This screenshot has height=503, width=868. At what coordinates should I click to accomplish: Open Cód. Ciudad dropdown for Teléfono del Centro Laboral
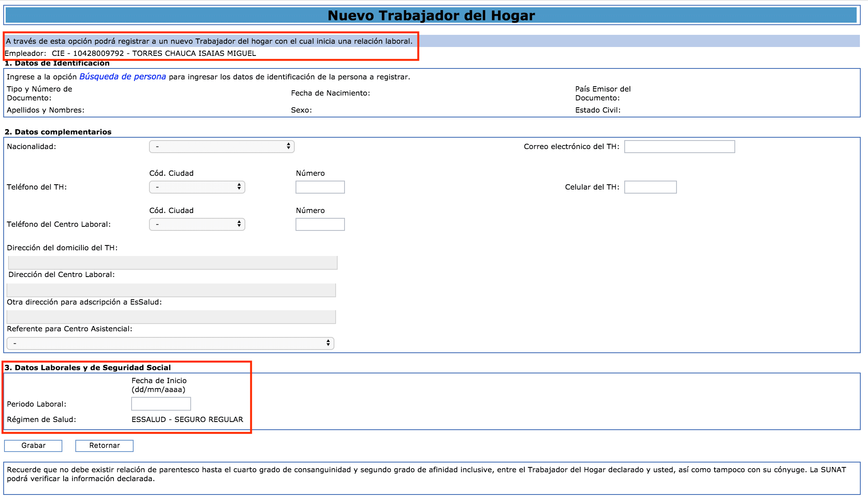pos(197,224)
